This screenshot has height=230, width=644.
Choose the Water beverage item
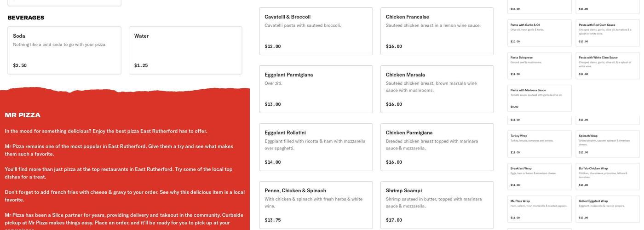[185, 50]
